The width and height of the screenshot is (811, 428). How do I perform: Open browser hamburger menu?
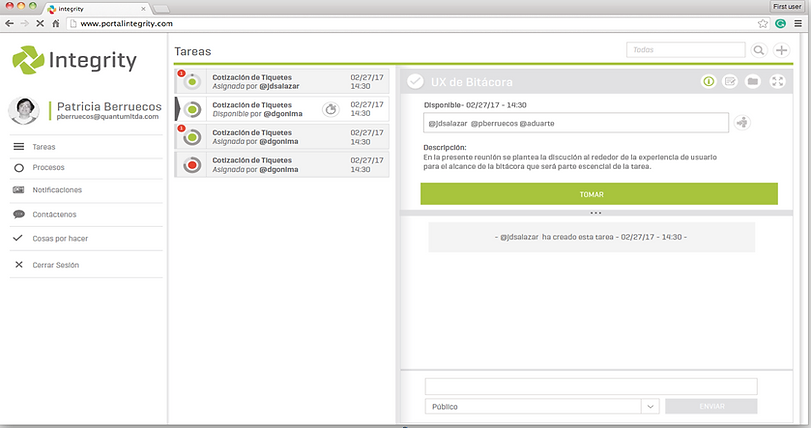[798, 23]
